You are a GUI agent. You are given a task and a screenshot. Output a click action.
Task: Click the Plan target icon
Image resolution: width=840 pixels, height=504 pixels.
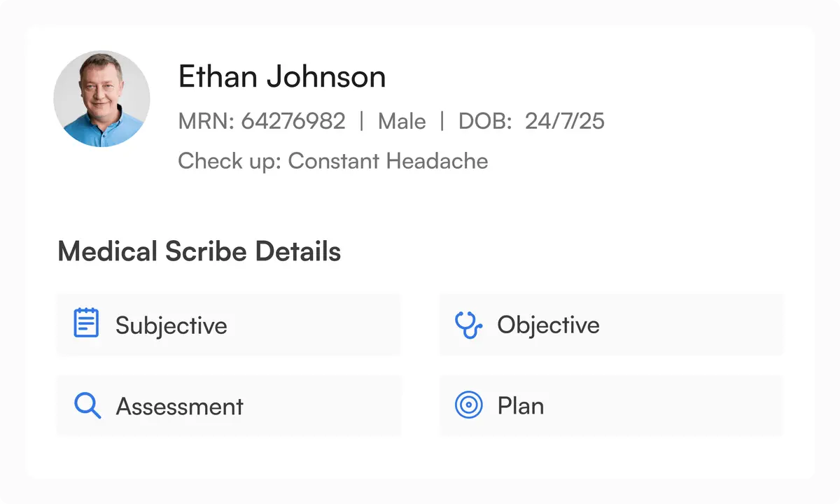(x=468, y=405)
